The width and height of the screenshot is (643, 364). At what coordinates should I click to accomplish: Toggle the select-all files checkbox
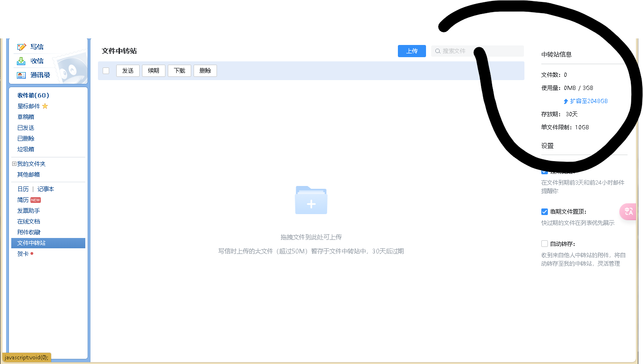[106, 71]
